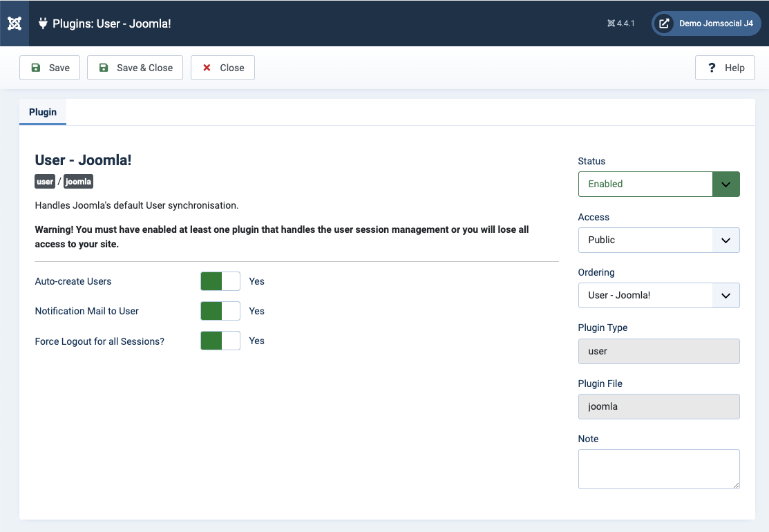Click the Joomla logo icon
769x532 pixels.
tap(15, 23)
